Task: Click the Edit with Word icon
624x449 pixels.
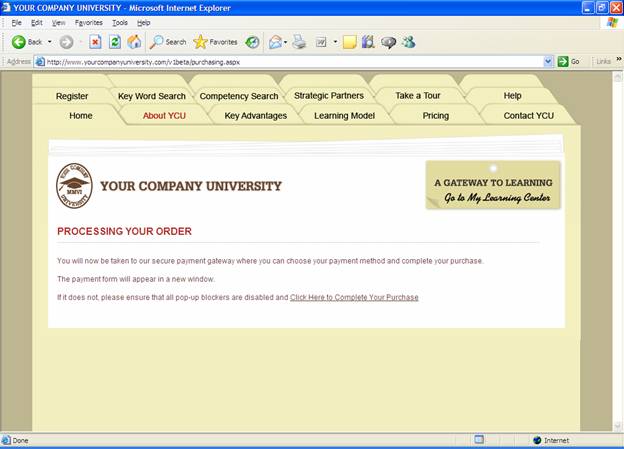Action: [321, 42]
